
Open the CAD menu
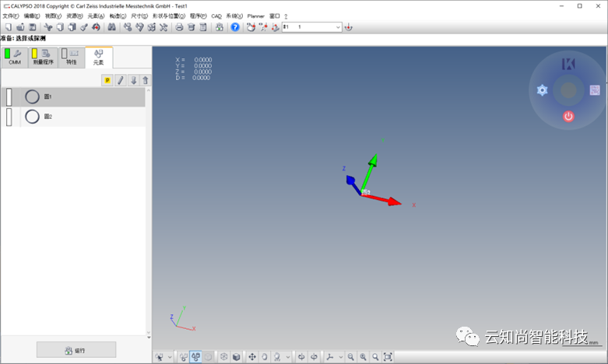[x=216, y=16]
